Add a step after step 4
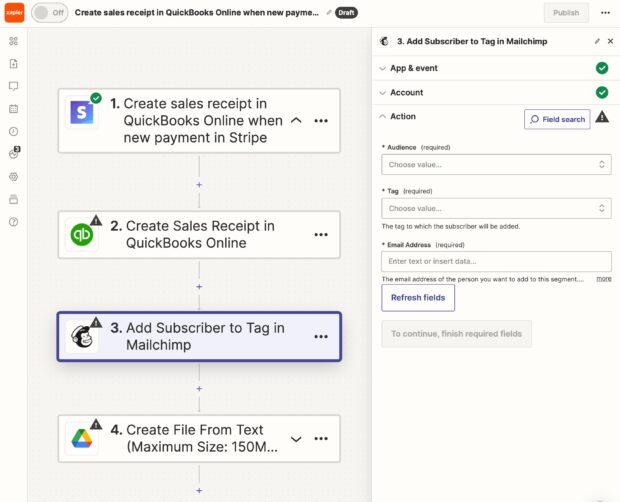 coord(199,491)
